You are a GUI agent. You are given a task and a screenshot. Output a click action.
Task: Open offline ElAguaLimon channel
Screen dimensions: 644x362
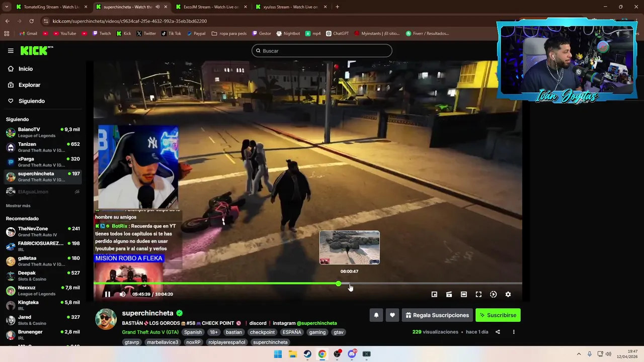43,192
